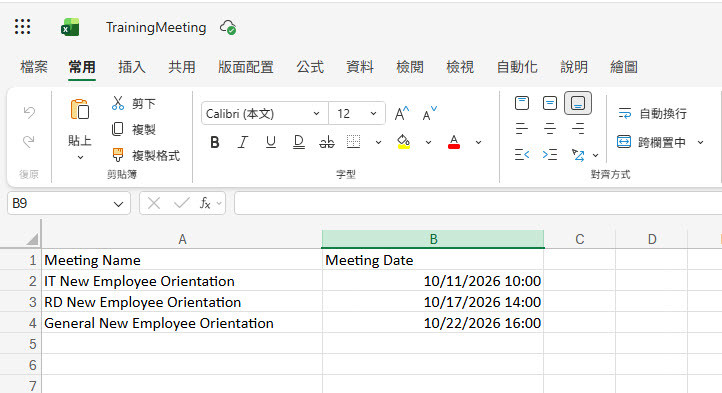Set top vertical alignment

522,103
